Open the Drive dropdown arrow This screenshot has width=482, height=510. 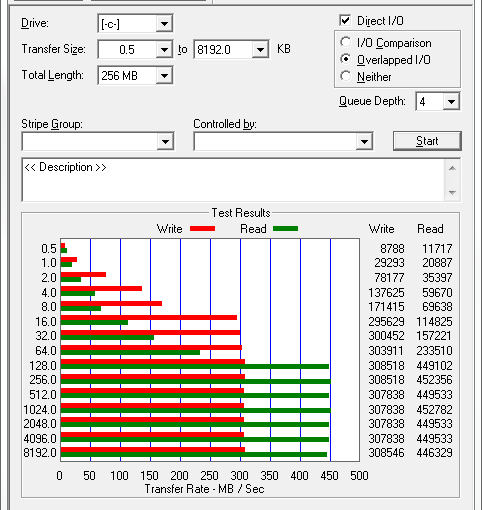pos(164,24)
